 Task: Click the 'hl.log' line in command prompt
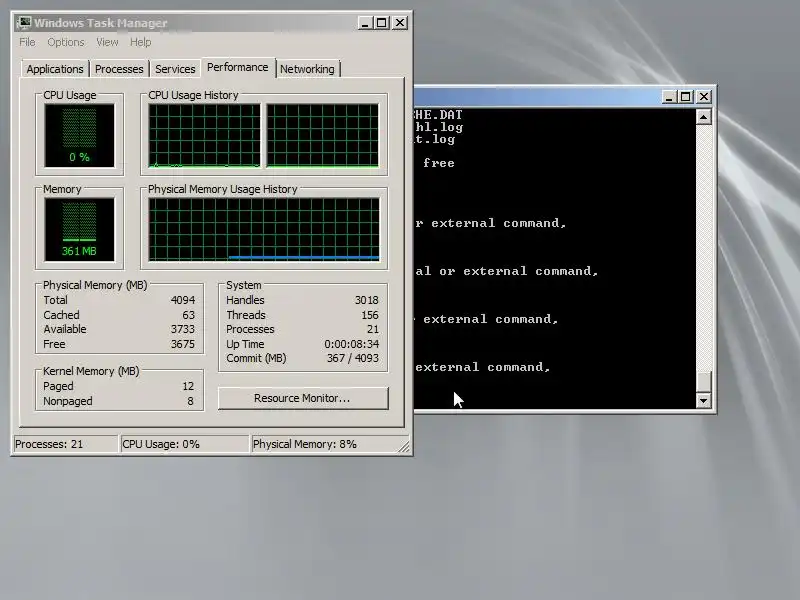pos(438,127)
